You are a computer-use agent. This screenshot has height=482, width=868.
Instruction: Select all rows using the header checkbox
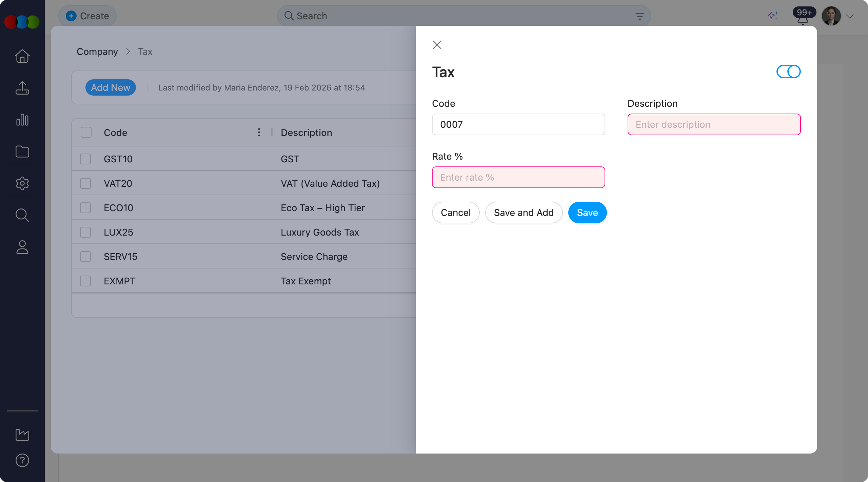85,132
